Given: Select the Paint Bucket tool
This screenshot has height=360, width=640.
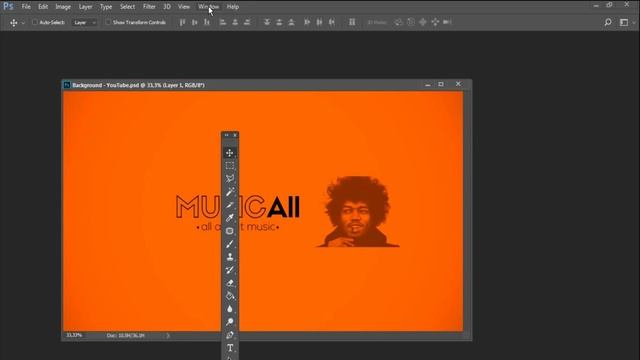Looking at the screenshot, I should click(229, 296).
